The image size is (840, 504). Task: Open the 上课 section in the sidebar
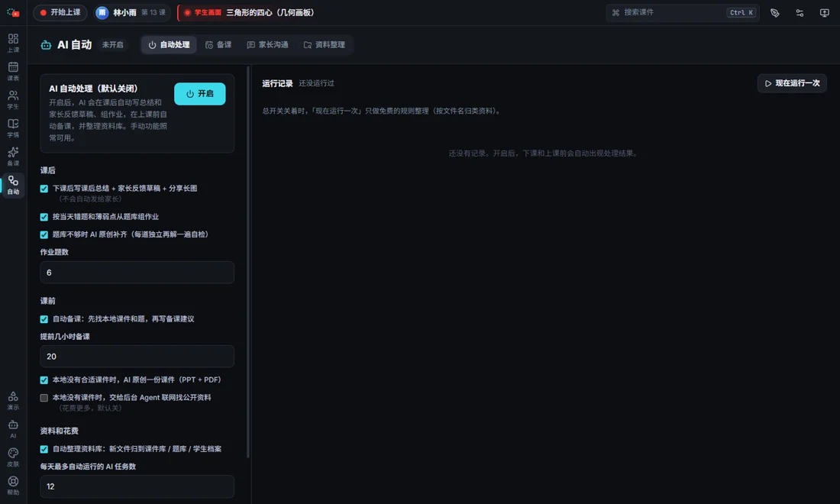(x=13, y=43)
